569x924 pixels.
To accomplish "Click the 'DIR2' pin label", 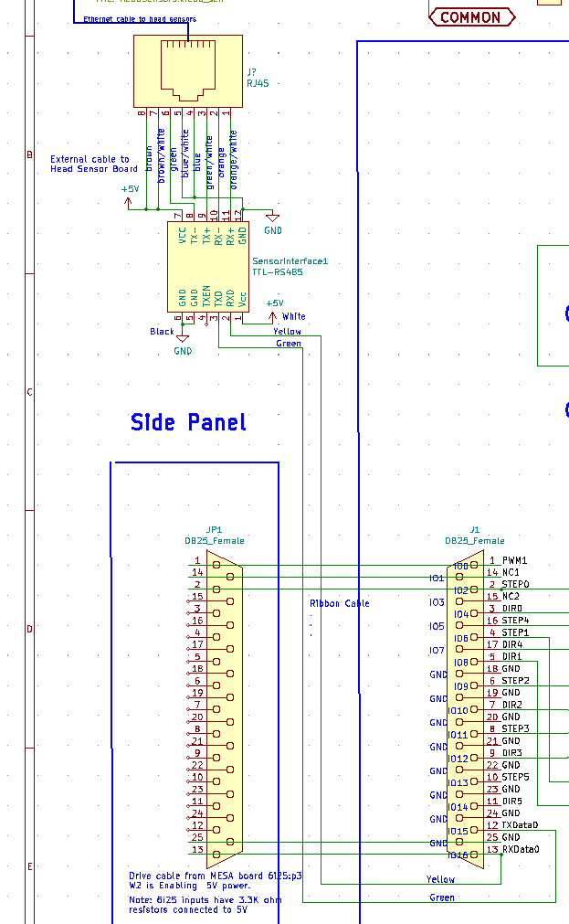I will tap(511, 705).
